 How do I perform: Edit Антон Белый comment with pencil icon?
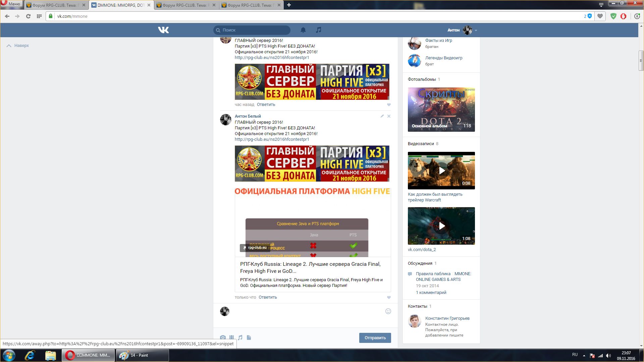[382, 116]
